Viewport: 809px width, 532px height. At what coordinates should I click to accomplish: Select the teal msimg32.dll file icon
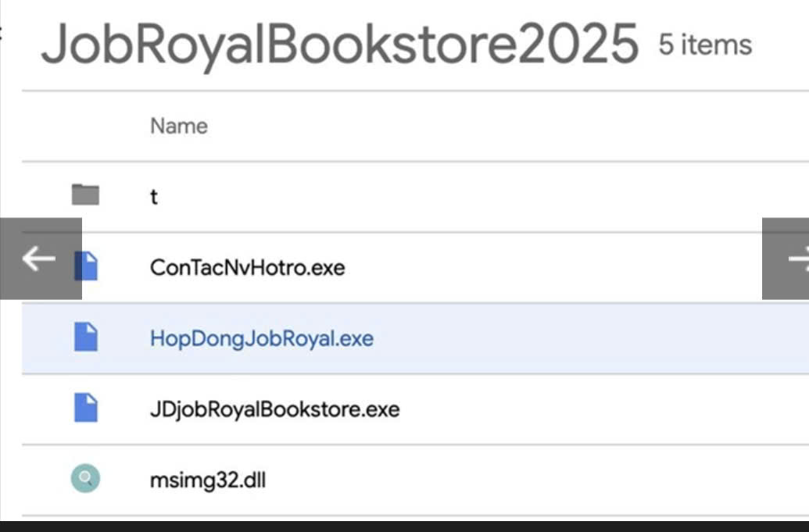tap(85, 479)
